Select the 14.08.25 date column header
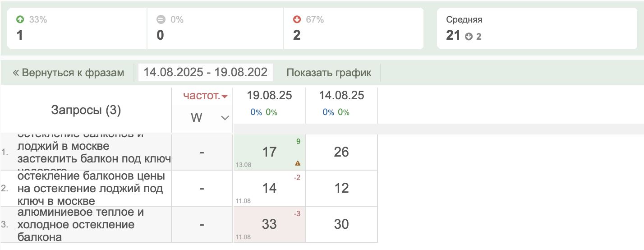644x250 pixels. coord(341,96)
